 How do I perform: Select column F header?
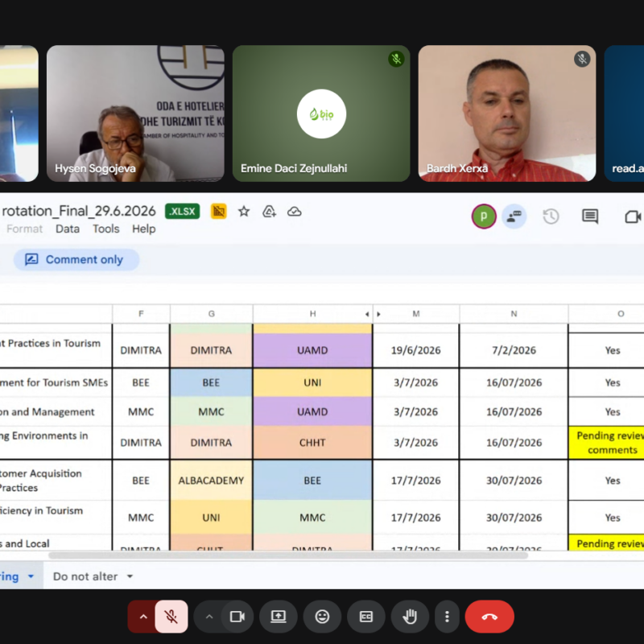pyautogui.click(x=141, y=314)
